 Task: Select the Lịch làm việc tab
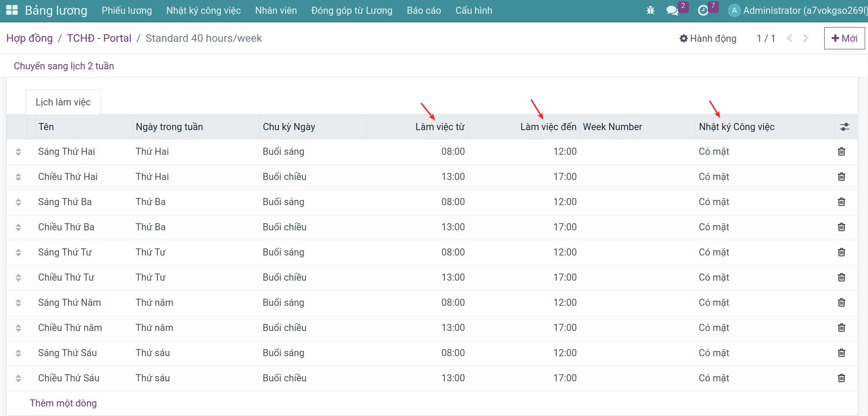[x=63, y=102]
